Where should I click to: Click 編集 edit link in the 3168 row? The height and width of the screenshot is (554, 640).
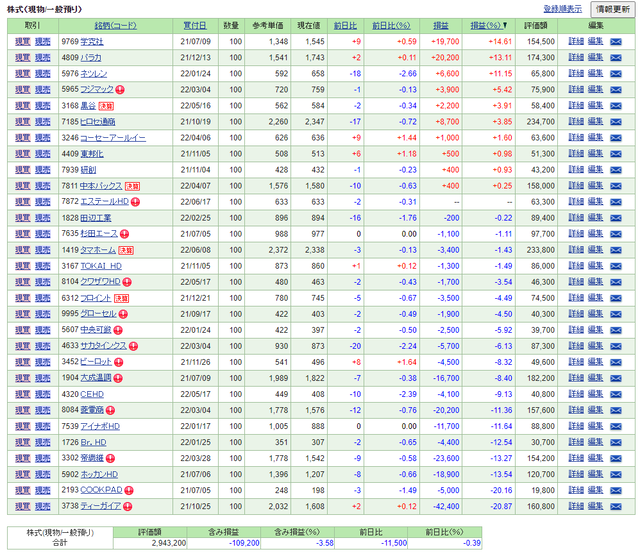(595, 105)
